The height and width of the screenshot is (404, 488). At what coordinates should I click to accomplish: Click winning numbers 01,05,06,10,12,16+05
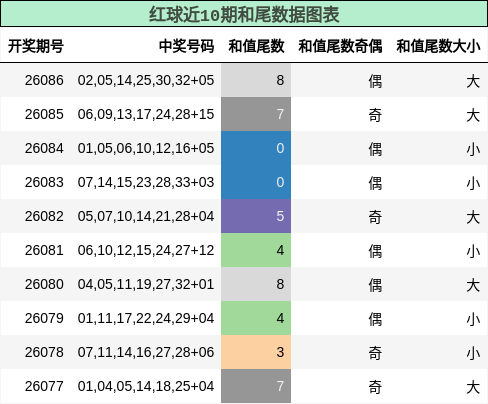[x=146, y=148]
